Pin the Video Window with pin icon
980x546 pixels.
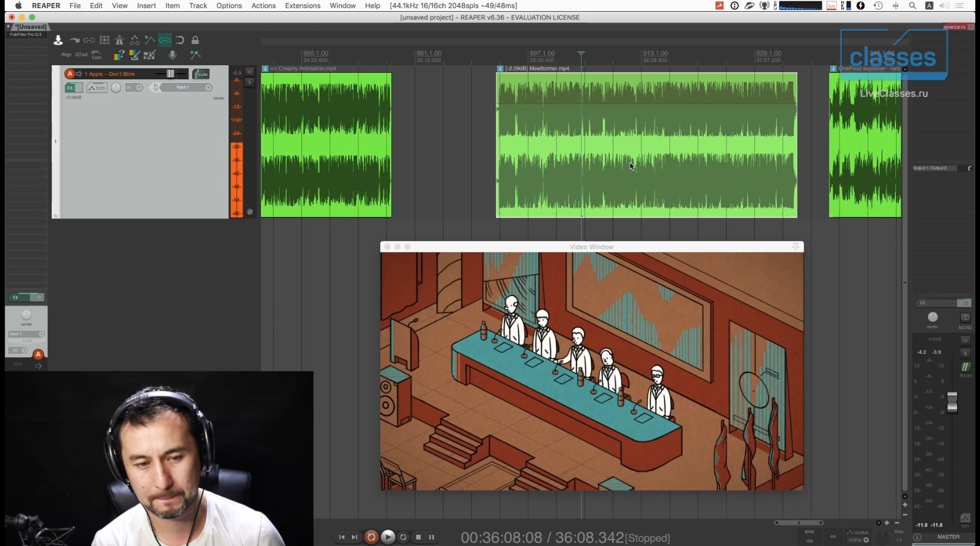[796, 247]
